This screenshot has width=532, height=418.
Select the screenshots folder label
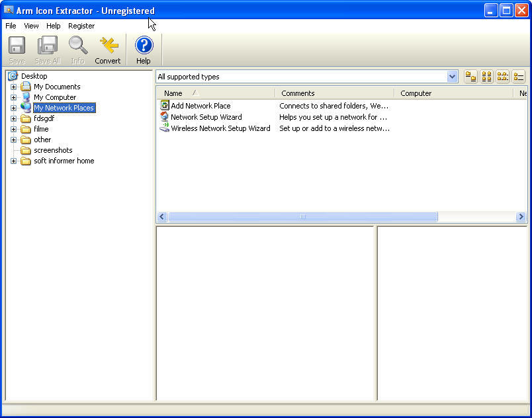coord(53,150)
